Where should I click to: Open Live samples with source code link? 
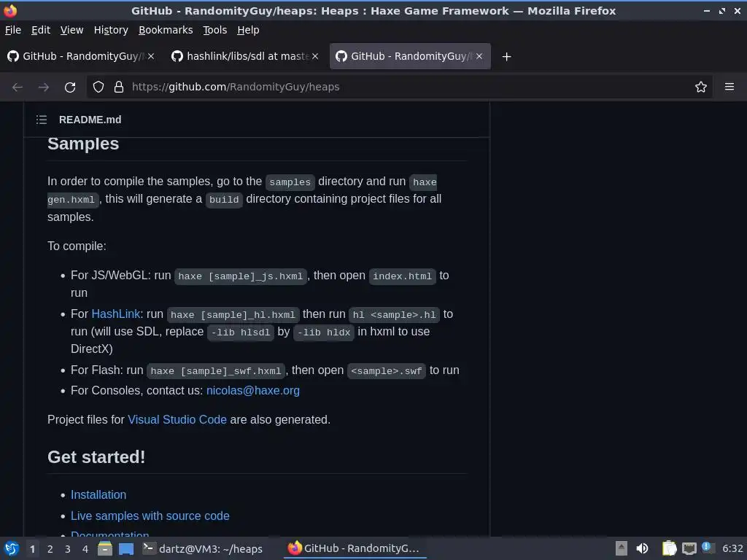150,516
